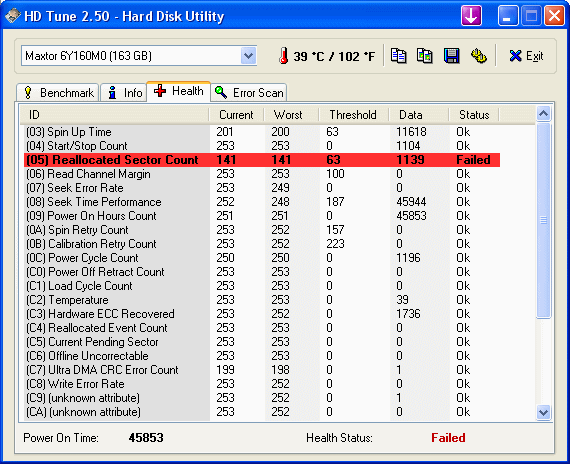Click the copy to clipboard icon
Viewport: 570px width, 464px height.
398,56
